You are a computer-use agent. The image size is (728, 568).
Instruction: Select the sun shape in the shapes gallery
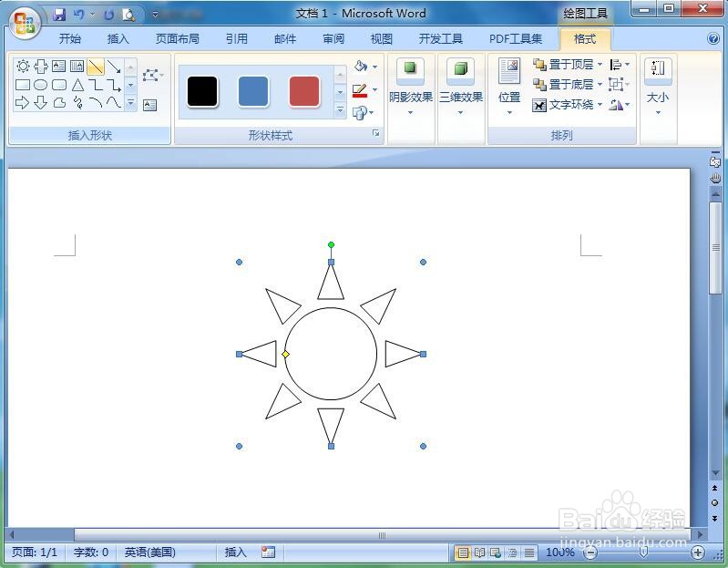(x=22, y=67)
